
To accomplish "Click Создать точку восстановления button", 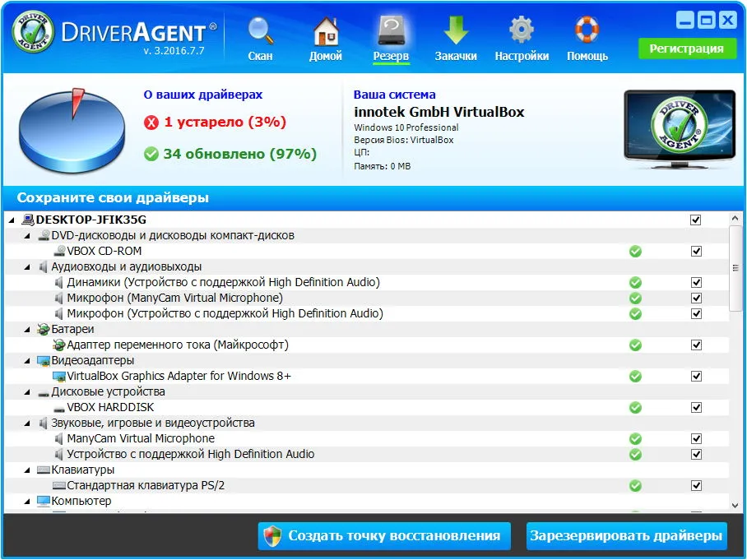I will (384, 535).
